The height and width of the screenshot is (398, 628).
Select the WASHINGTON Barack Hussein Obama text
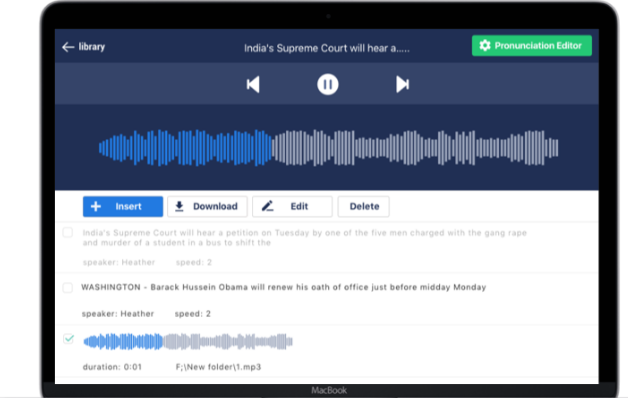pos(284,287)
